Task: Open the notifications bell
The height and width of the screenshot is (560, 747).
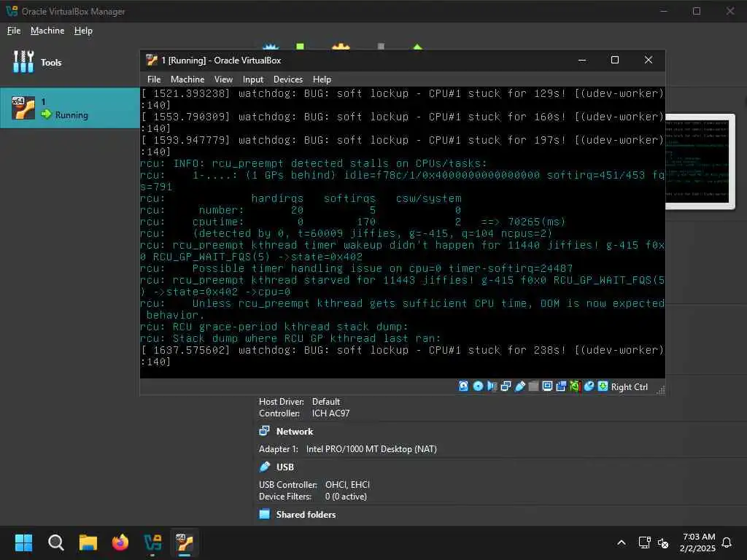Action: (x=727, y=542)
